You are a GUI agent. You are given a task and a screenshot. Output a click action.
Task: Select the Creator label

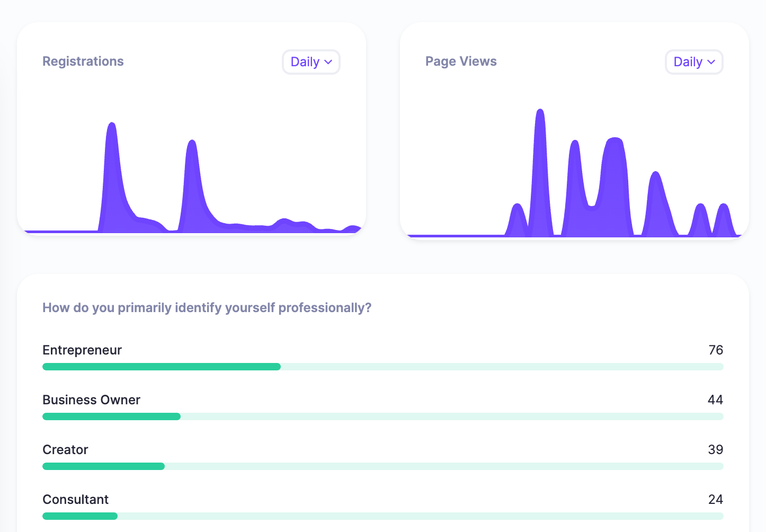point(65,450)
